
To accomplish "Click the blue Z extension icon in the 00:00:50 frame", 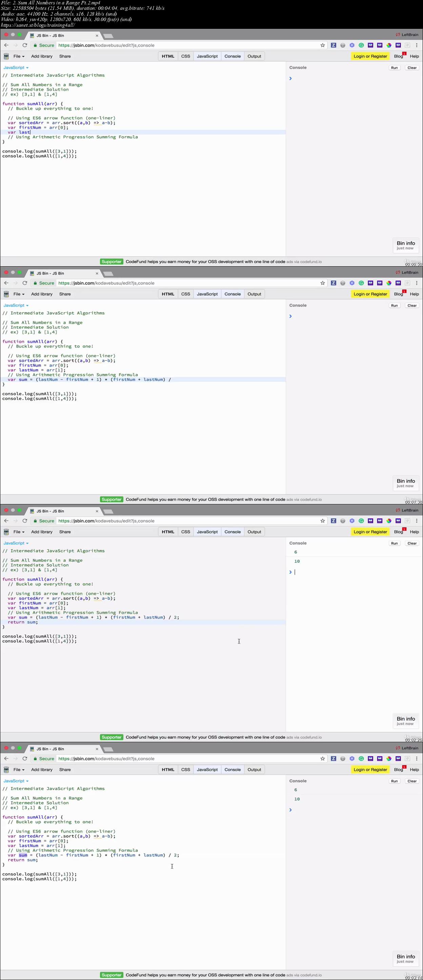I will tap(333, 45).
